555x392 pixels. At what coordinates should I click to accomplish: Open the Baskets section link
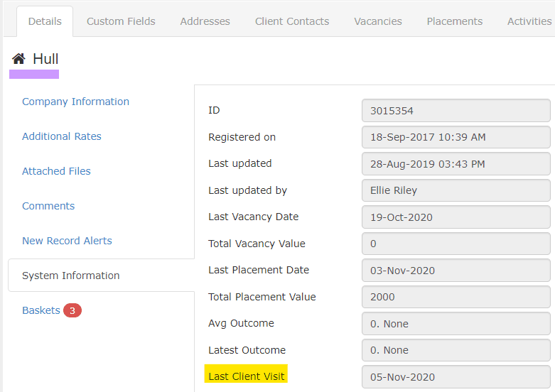pos(41,310)
